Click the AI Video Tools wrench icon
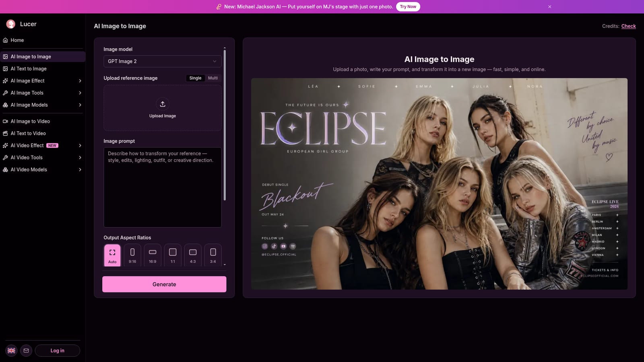The height and width of the screenshot is (362, 644). click(x=5, y=158)
